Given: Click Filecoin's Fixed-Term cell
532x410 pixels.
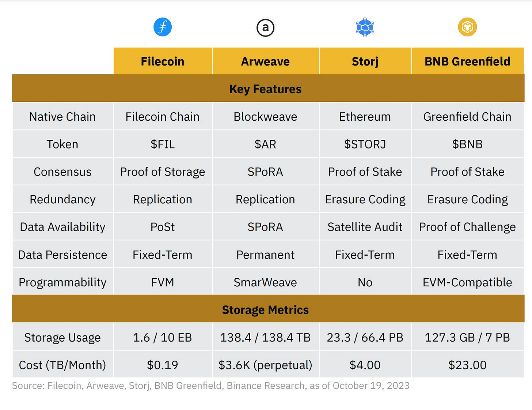Looking at the screenshot, I should pos(163,255).
